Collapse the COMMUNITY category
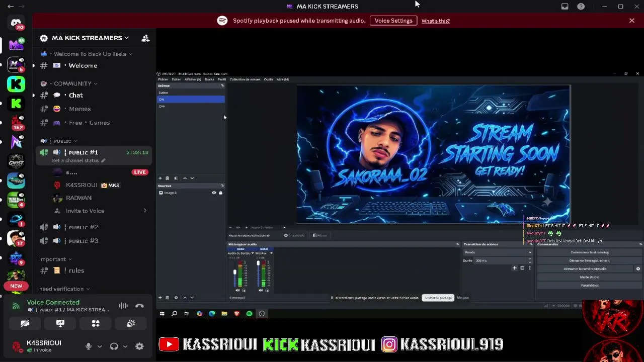Screen dimensions: 644x362 (x=68, y=83)
